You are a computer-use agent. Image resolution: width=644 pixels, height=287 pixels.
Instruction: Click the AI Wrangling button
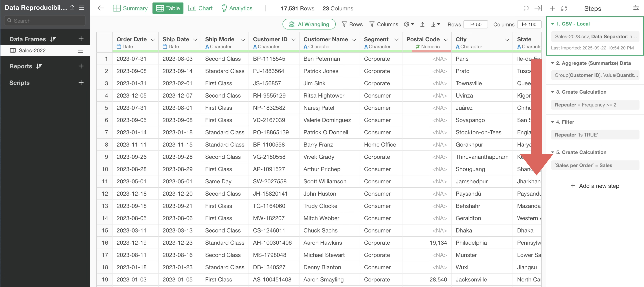point(309,24)
